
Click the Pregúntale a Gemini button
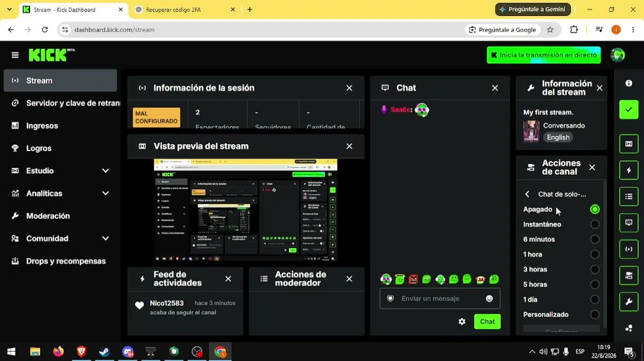(x=532, y=10)
